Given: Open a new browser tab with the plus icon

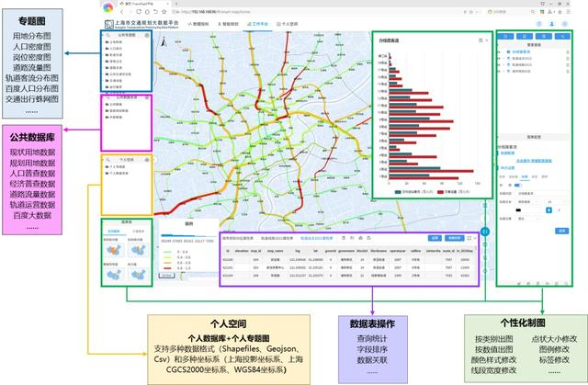Looking at the screenshot, I should click(176, 4).
